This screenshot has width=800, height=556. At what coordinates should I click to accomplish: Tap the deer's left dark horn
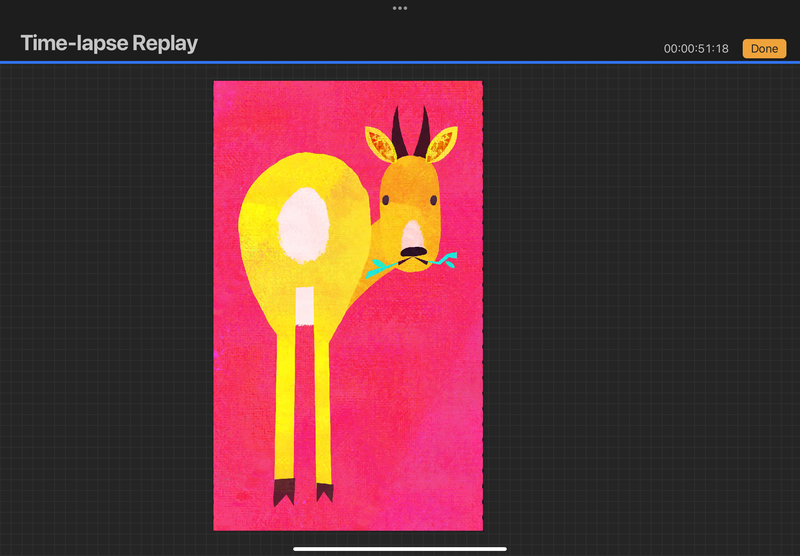click(399, 130)
